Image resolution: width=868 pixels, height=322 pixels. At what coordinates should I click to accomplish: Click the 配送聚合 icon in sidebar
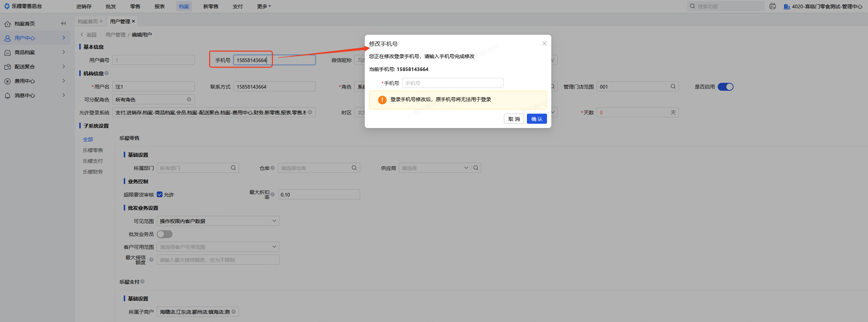click(x=8, y=67)
